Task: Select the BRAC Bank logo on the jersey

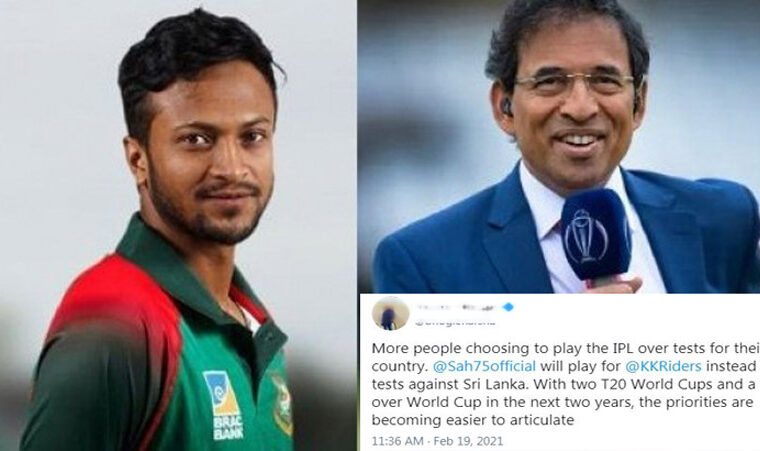Action: [223, 405]
